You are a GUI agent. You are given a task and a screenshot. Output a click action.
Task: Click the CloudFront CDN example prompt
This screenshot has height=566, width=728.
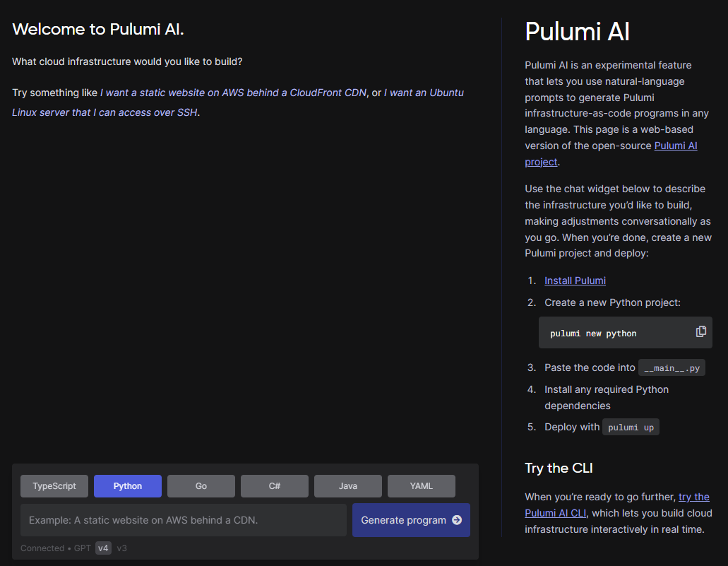(x=233, y=93)
